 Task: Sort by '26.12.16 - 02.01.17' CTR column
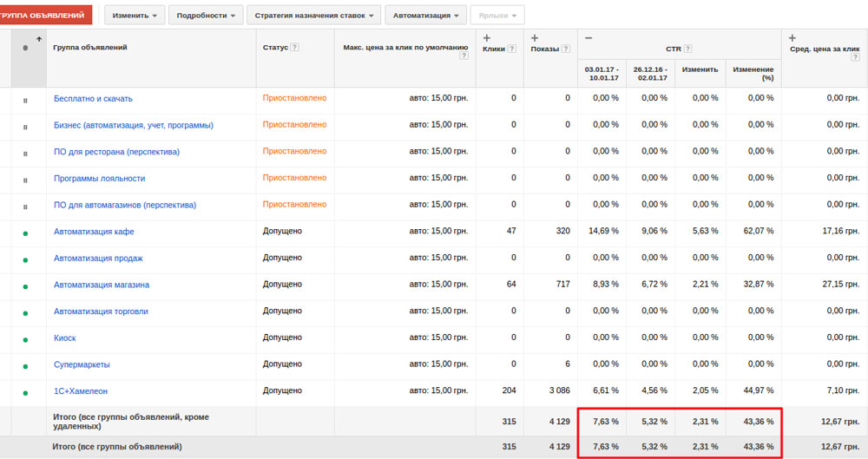650,74
